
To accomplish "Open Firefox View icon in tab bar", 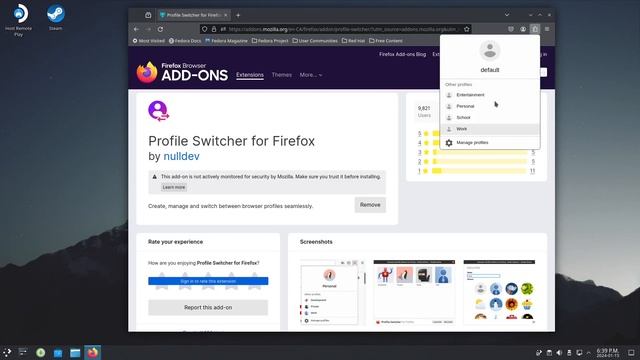I will (x=148, y=15).
